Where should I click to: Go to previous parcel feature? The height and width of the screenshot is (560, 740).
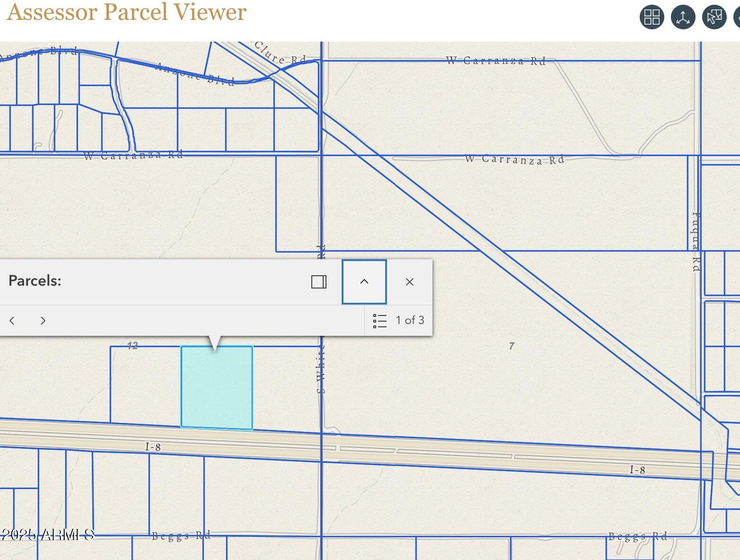pos(12,320)
